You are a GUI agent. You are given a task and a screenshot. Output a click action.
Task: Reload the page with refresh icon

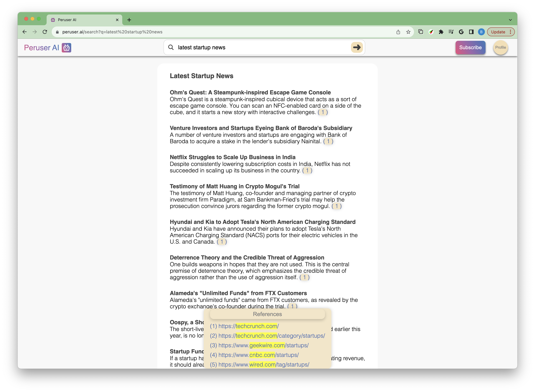(x=45, y=32)
